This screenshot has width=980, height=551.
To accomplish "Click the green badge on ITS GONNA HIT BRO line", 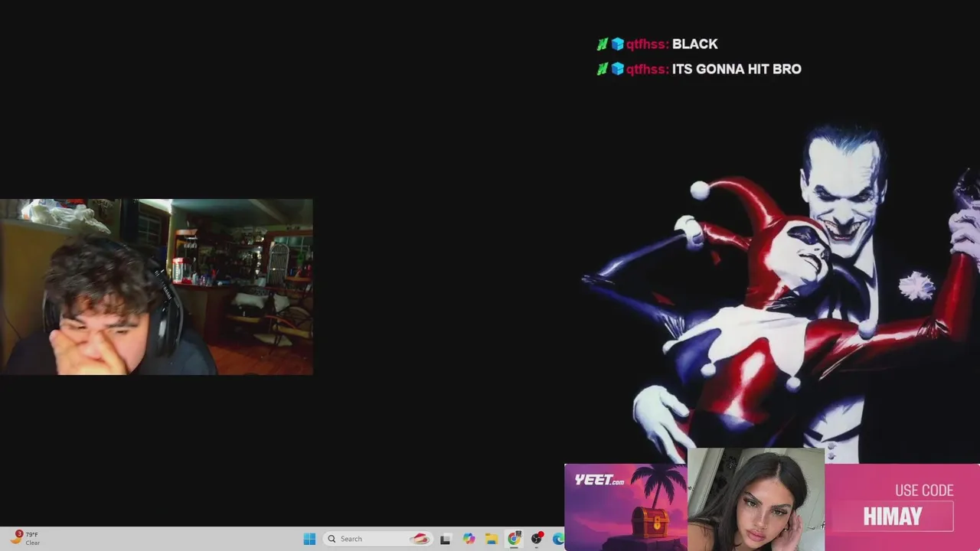I will point(603,69).
